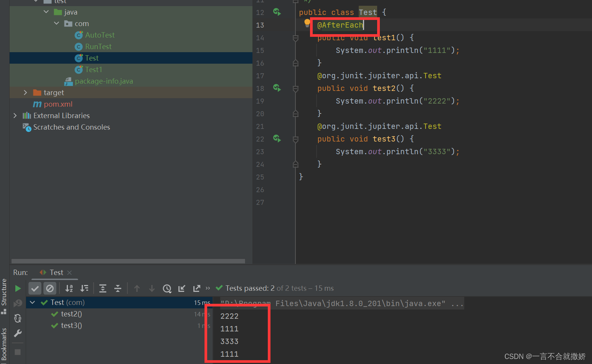This screenshot has width=592, height=364.
Task: Sort test results alphabetically
Action: pos(69,288)
